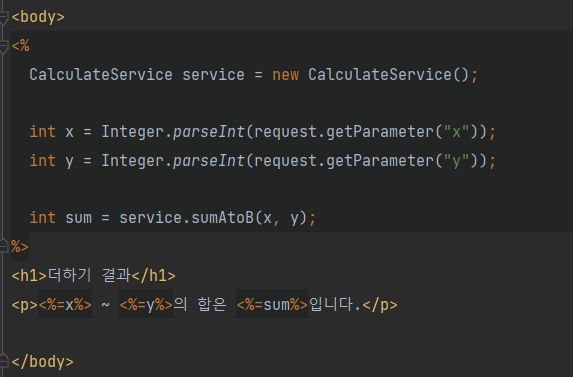The height and width of the screenshot is (377, 573).
Task: Click the "x" string literal
Action: 456,131
